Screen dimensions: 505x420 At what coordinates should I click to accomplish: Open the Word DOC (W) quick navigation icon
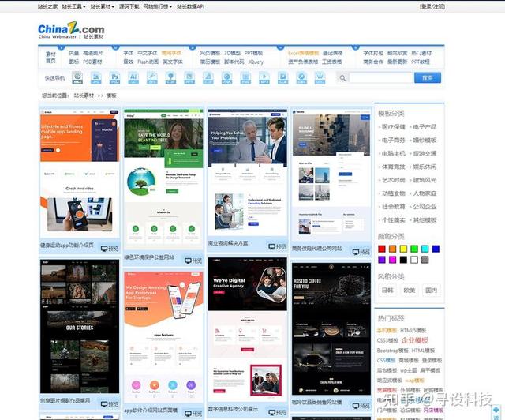coord(320,78)
